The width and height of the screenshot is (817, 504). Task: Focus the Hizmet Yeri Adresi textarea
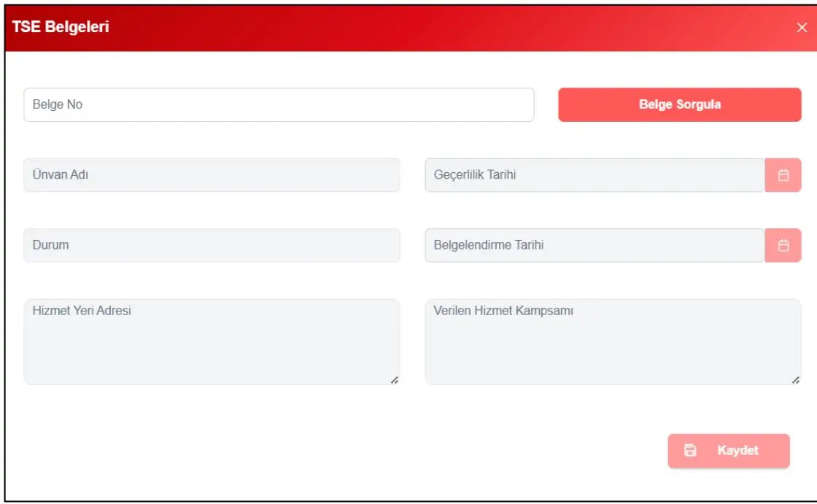(x=212, y=342)
